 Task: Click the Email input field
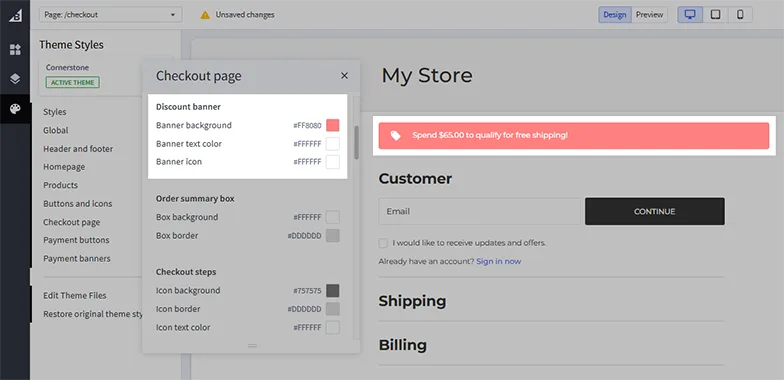[x=479, y=212]
